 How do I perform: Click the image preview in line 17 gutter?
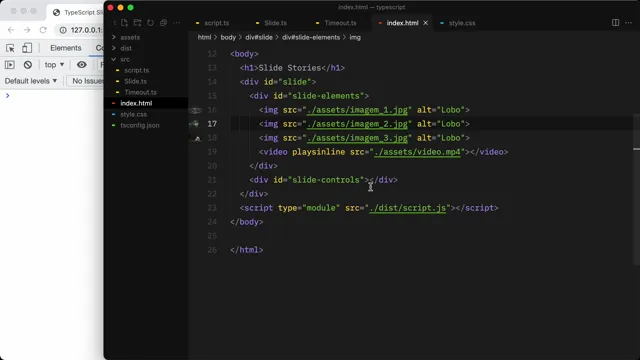tap(196, 124)
